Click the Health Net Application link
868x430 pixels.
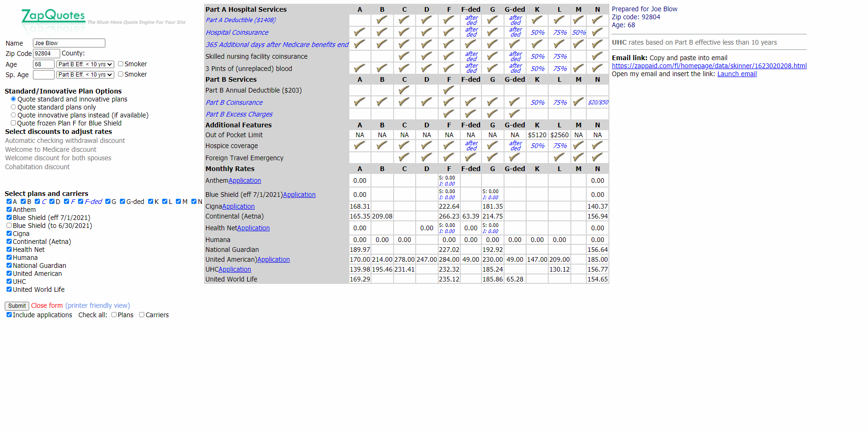click(253, 228)
